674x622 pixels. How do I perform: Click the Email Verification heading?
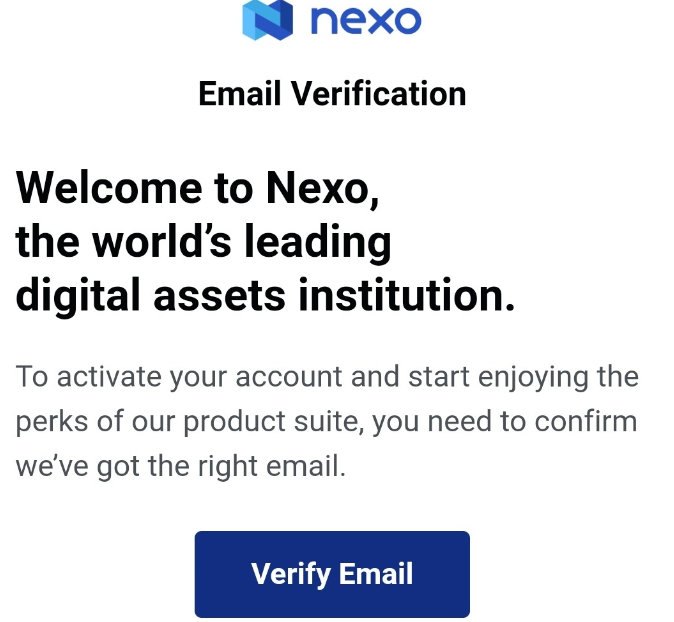[332, 94]
